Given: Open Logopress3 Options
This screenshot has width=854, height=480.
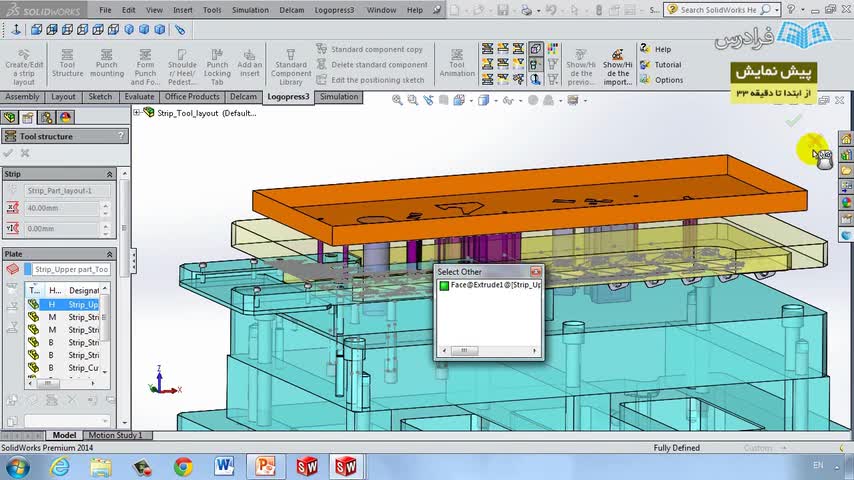Looking at the screenshot, I should (661, 80).
